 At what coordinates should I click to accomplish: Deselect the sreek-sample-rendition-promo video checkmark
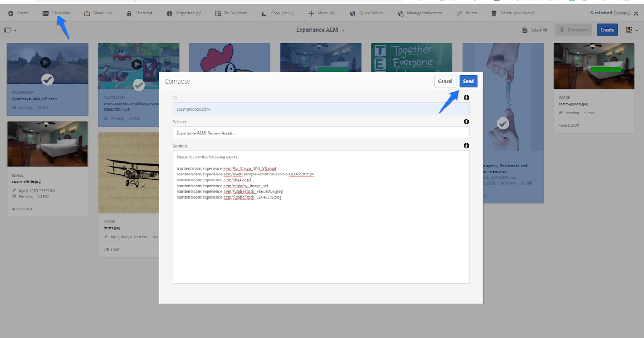click(138, 84)
